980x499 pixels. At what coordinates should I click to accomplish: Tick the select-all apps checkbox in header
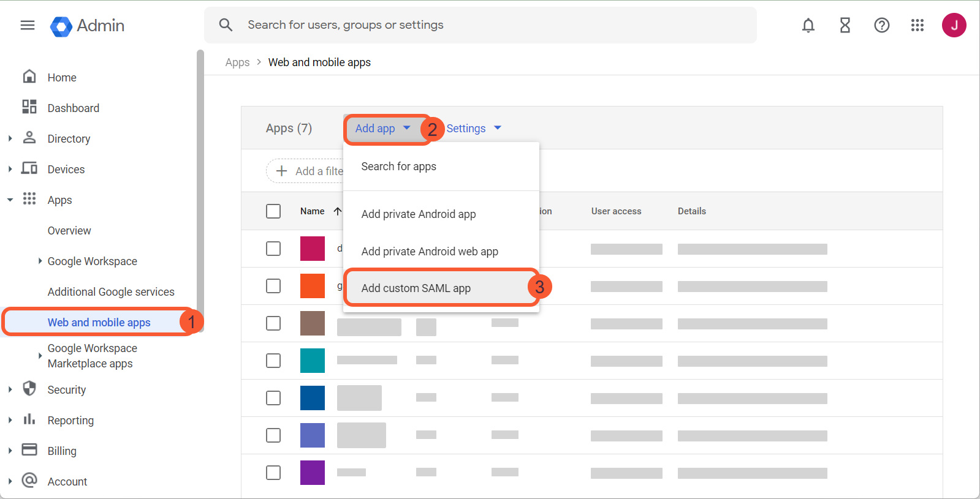coord(273,211)
